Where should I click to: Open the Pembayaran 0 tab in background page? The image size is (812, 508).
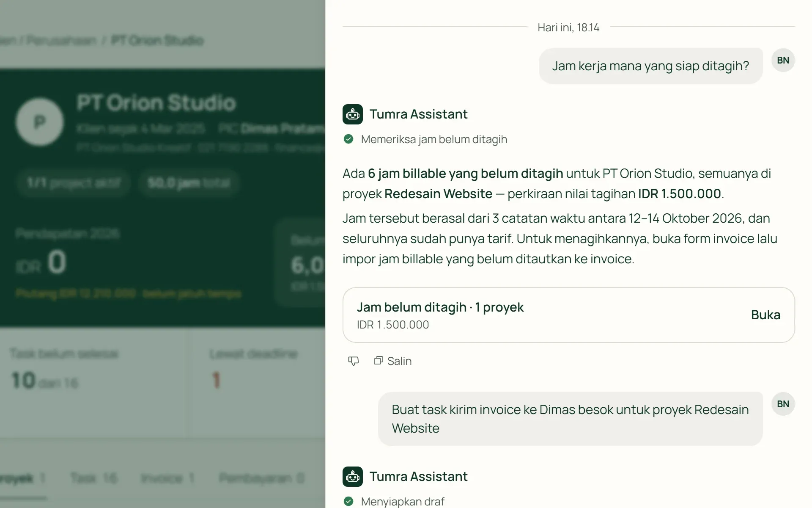(x=262, y=478)
